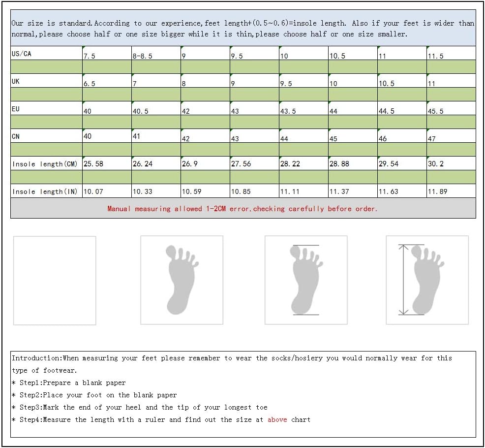The width and height of the screenshot is (485, 448).
Task: Click the red manual measuring warning text
Action: coord(242,209)
